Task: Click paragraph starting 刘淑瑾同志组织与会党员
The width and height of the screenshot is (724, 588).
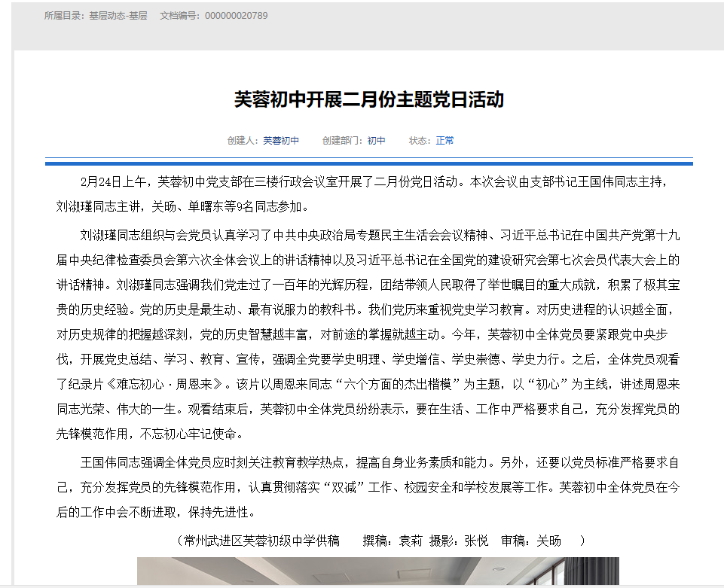Action: click(x=368, y=334)
